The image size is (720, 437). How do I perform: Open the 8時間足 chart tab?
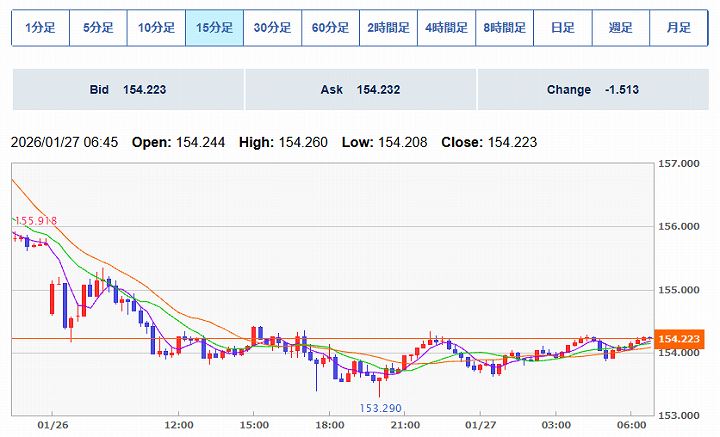(x=504, y=28)
